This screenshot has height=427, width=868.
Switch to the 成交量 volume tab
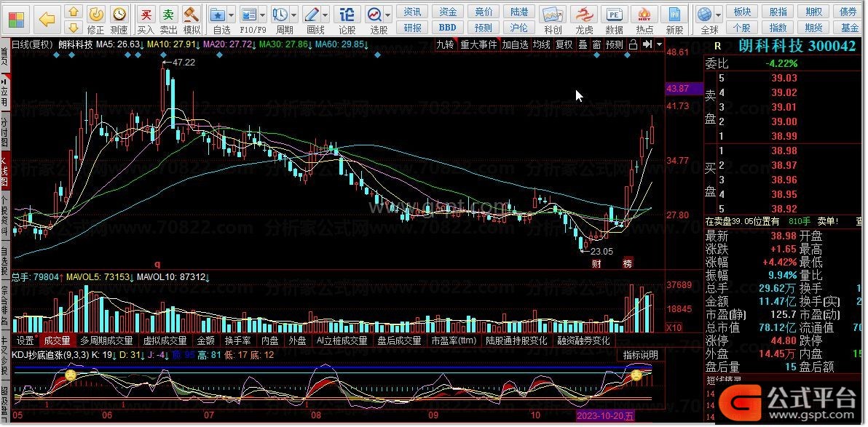pyautogui.click(x=58, y=340)
